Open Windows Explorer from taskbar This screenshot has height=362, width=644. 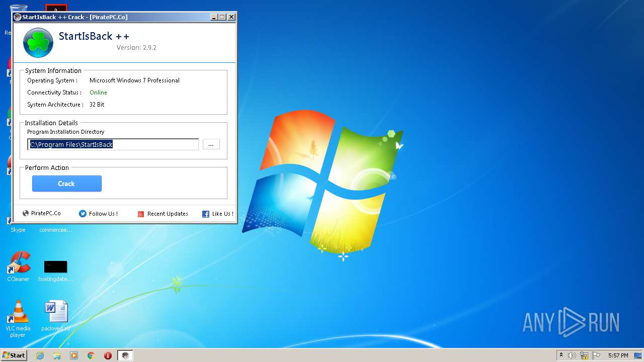tap(57, 355)
